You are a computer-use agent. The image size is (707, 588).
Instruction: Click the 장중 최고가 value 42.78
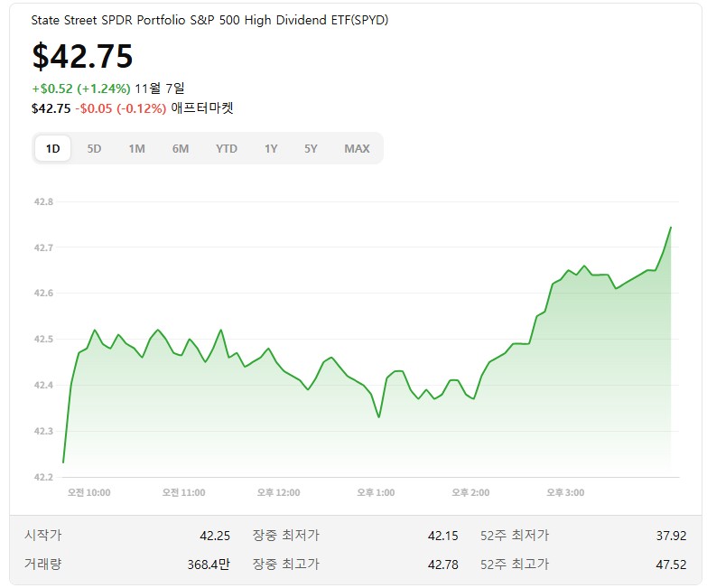[x=442, y=565]
